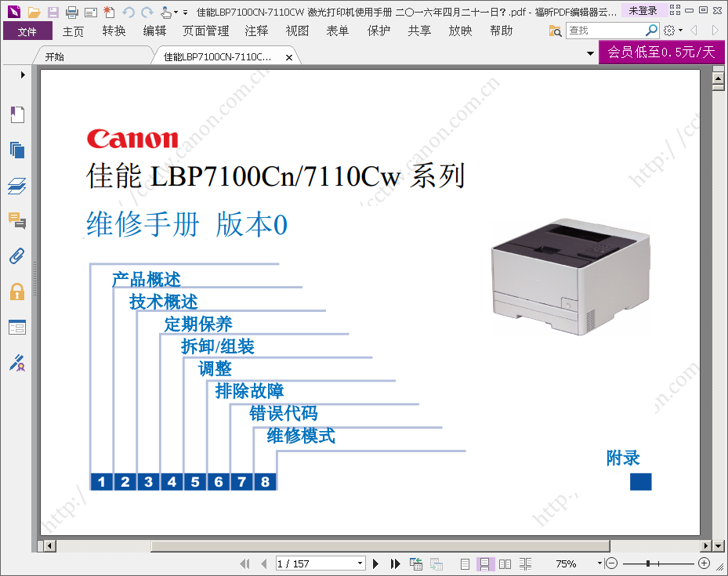This screenshot has height=576, width=728.
Task: Open the 放映 ribbon tab
Action: click(460, 31)
